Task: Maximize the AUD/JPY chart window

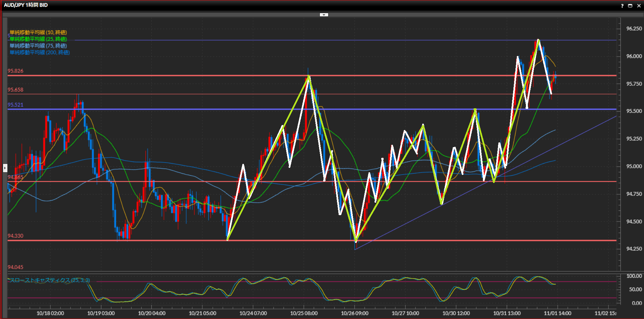Action: [630, 6]
